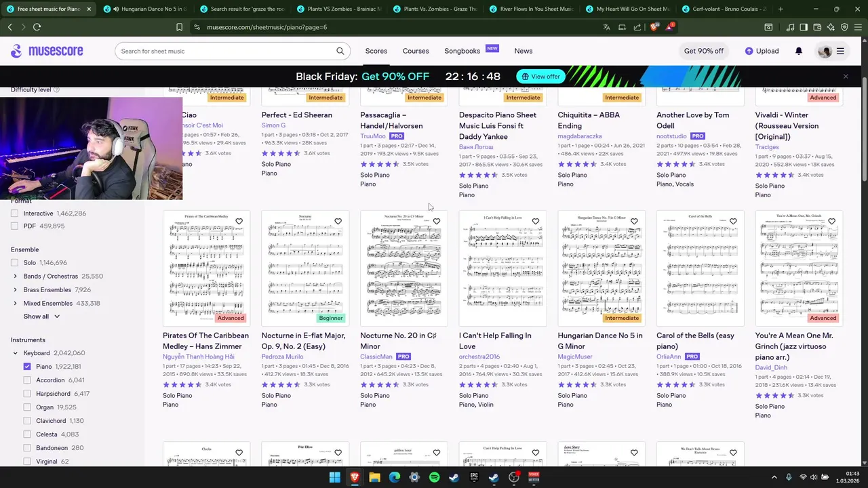The image size is (868, 488).
Task: Favorite You're A Mean One Mr. Grinch with heart
Action: click(832, 222)
